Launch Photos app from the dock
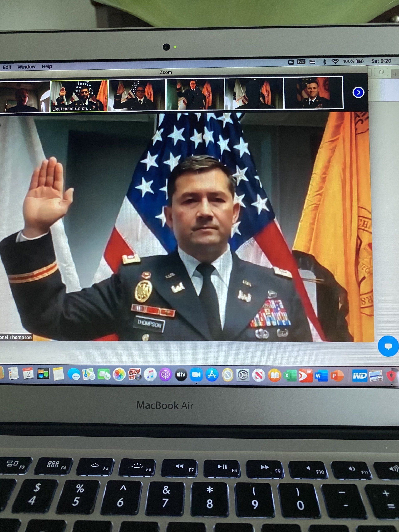The height and width of the screenshot is (532, 399). pos(119,374)
